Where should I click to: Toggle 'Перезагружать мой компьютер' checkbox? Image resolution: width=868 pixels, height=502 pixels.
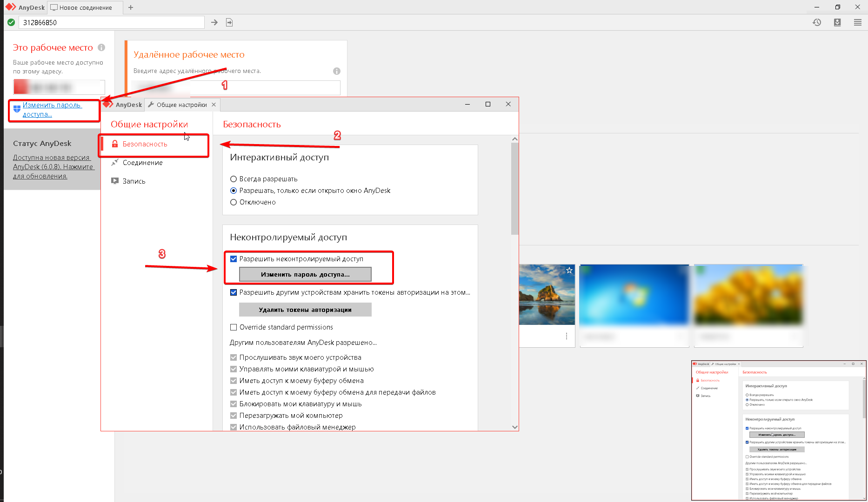(x=234, y=416)
